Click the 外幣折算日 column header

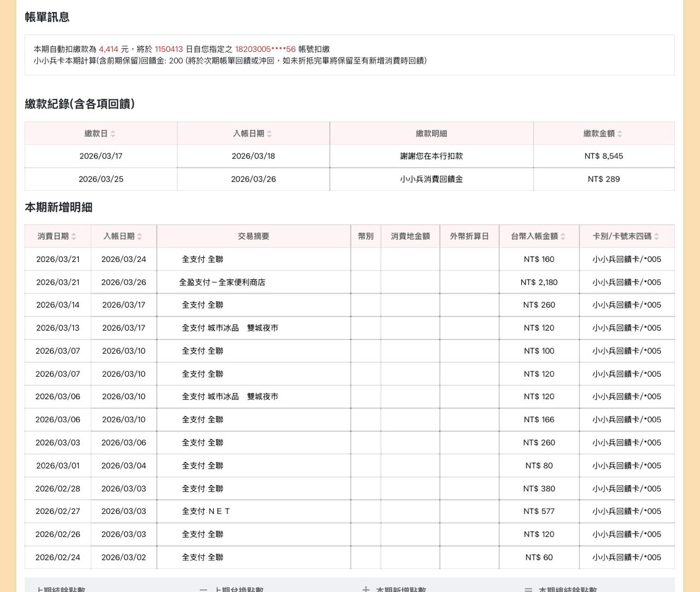pos(469,236)
